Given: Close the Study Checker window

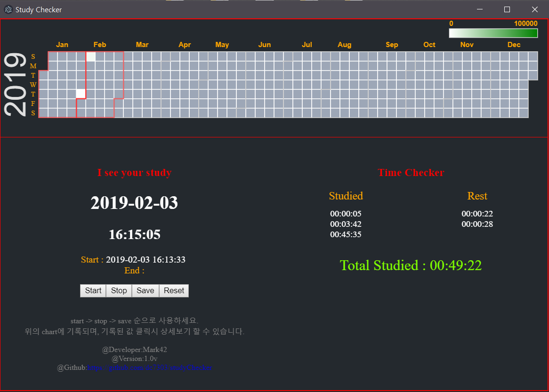Looking at the screenshot, I should [535, 9].
